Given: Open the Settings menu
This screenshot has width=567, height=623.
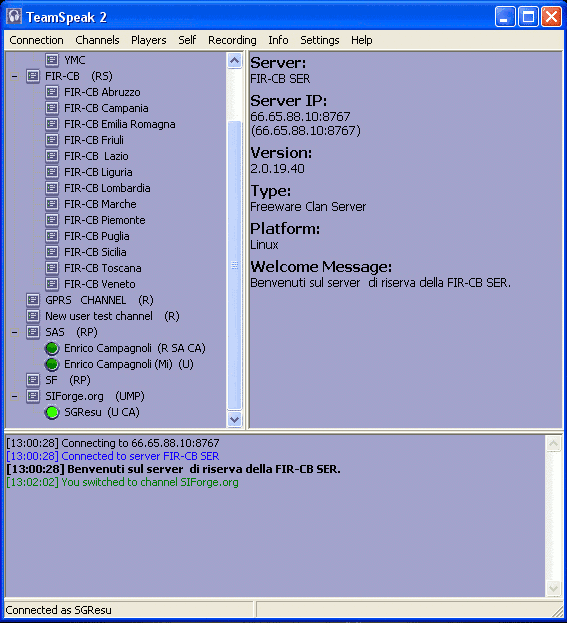Looking at the screenshot, I should click(319, 40).
